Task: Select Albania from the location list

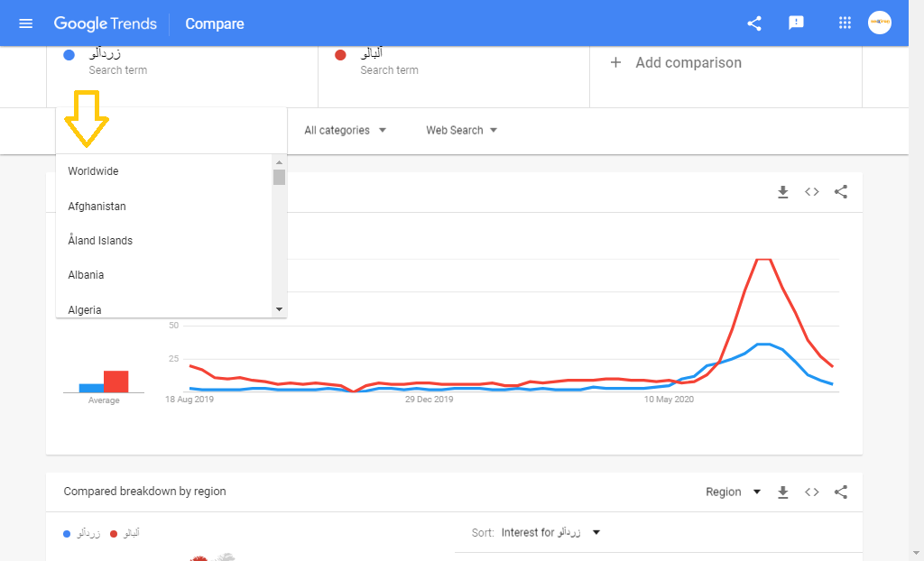Action: [86, 275]
